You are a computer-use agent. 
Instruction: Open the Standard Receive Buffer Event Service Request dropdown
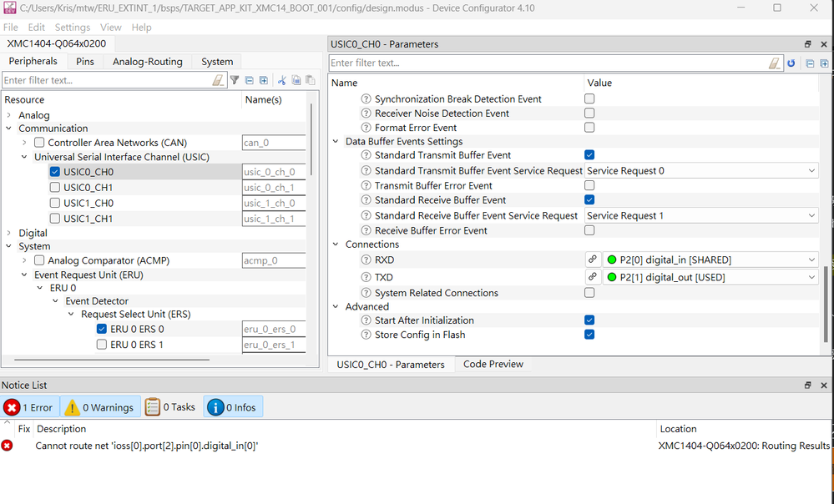810,215
